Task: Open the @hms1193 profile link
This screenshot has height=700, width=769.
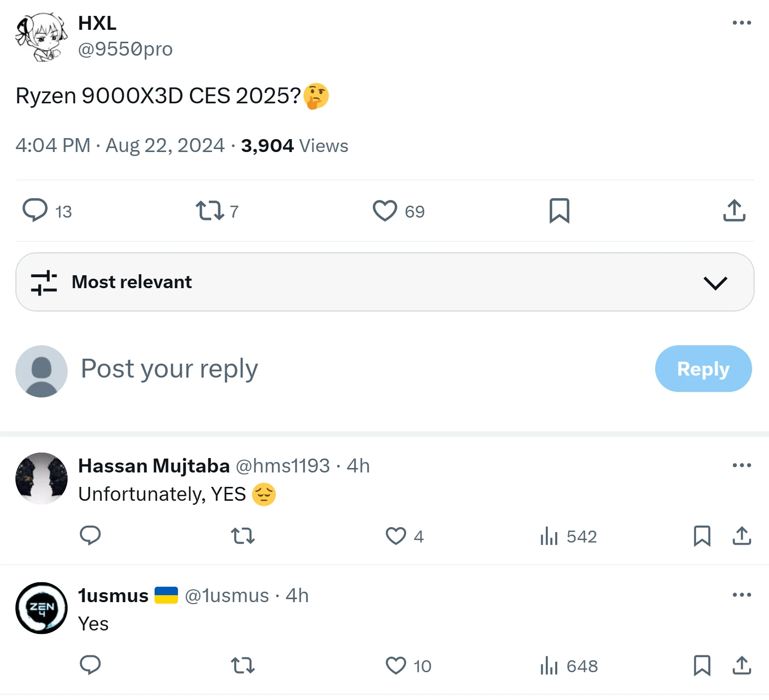Action: (282, 466)
